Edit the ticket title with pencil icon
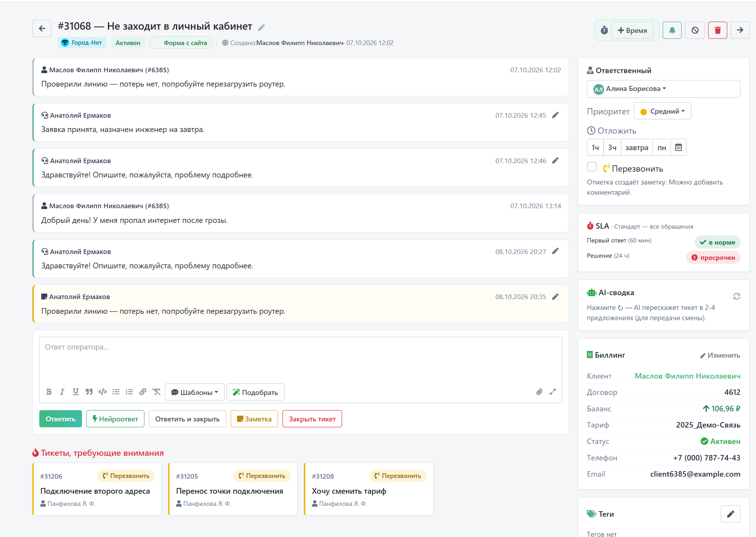The width and height of the screenshot is (756, 537). pyautogui.click(x=262, y=27)
